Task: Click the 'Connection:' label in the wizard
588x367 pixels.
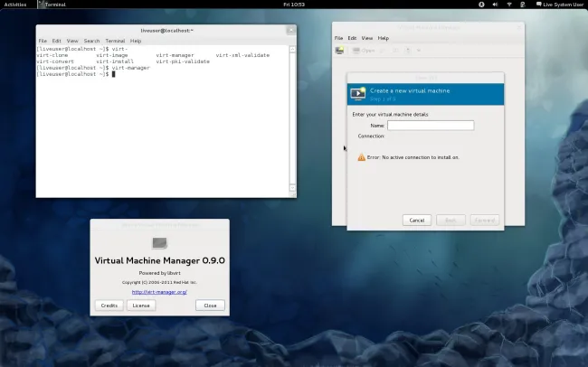Action: click(x=371, y=136)
